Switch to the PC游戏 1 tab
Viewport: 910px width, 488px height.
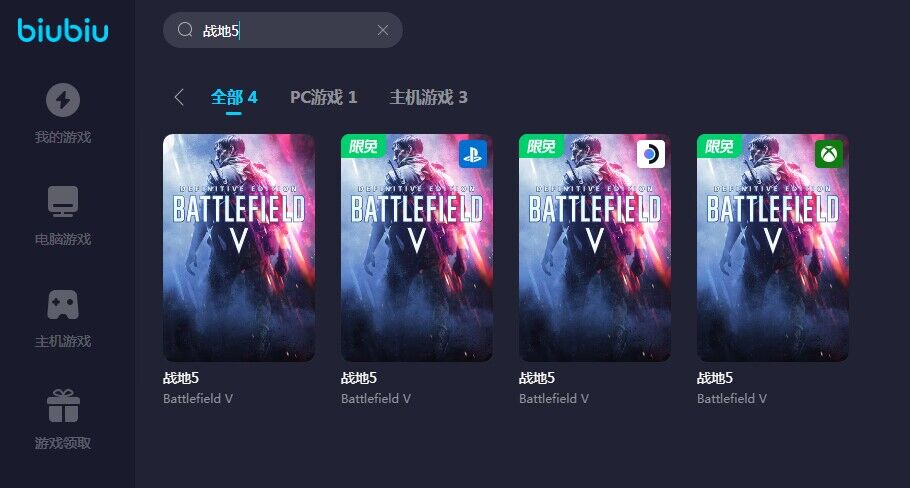pyautogui.click(x=323, y=97)
